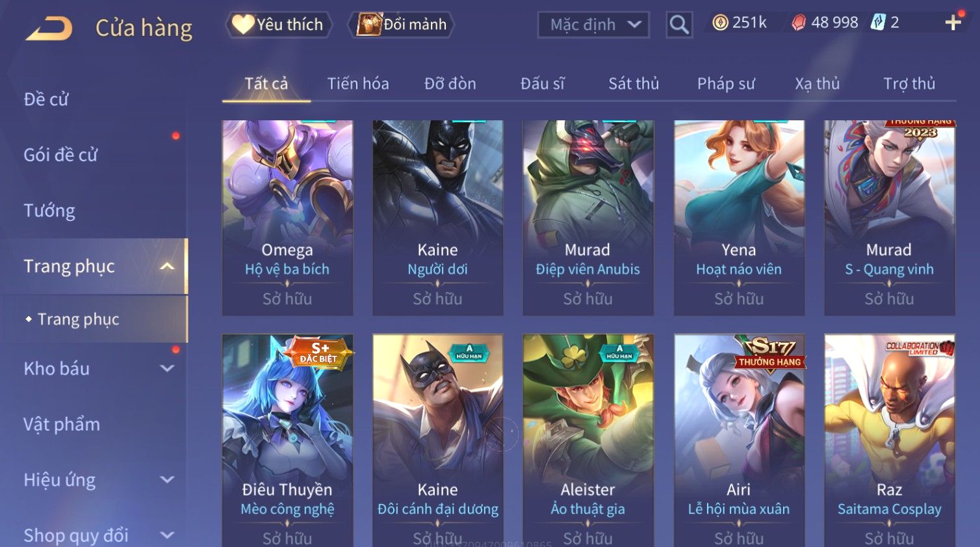
Task: Open Kaine Người dơi skin card
Action: coord(437,218)
